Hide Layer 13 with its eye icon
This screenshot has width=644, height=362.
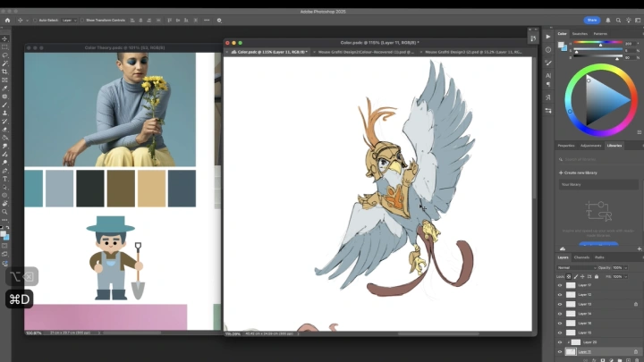[560, 304]
